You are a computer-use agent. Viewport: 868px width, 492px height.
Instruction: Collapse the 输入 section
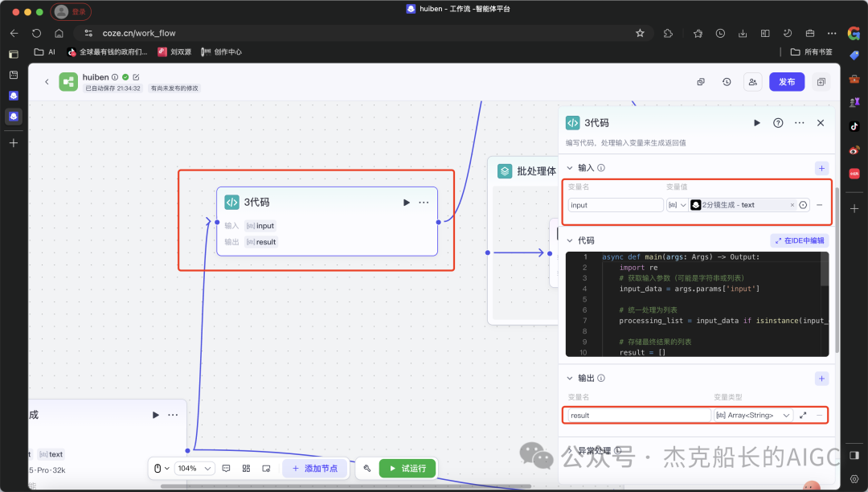pyautogui.click(x=570, y=168)
